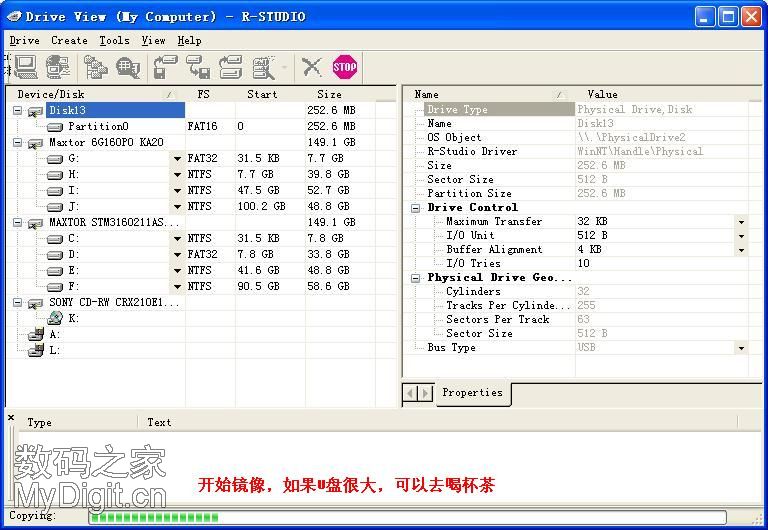The width and height of the screenshot is (768, 530).
Task: Open the I/O Unit value dropdown
Action: [x=742, y=236]
